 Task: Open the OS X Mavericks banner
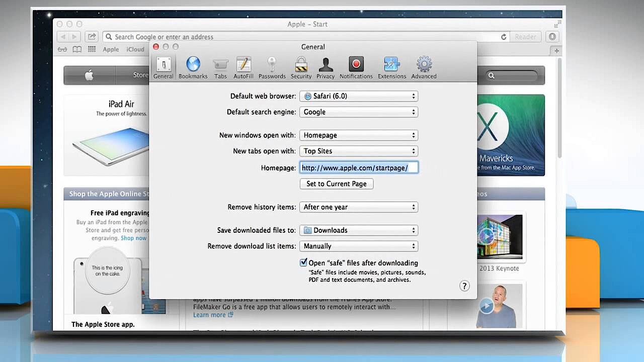(x=511, y=135)
